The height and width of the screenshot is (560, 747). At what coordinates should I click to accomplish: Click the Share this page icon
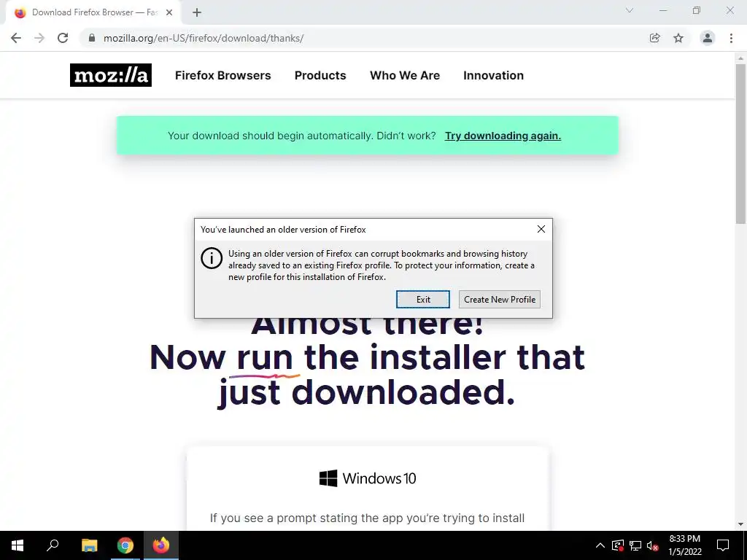point(655,38)
